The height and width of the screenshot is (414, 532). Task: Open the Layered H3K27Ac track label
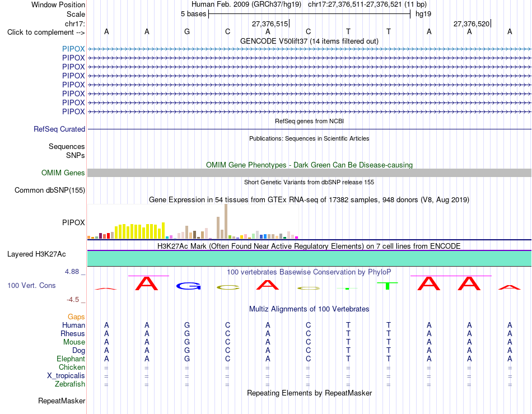pos(36,254)
